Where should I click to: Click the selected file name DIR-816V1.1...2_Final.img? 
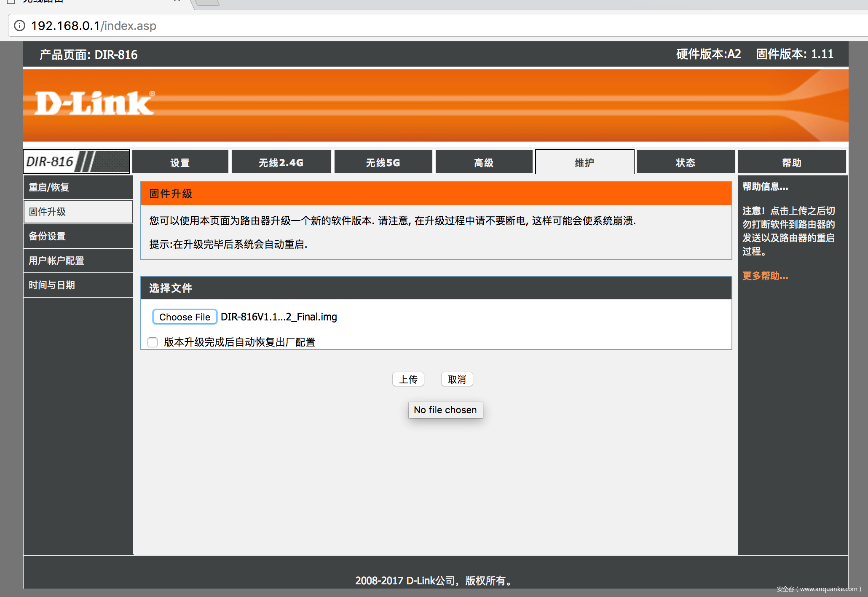[279, 317]
